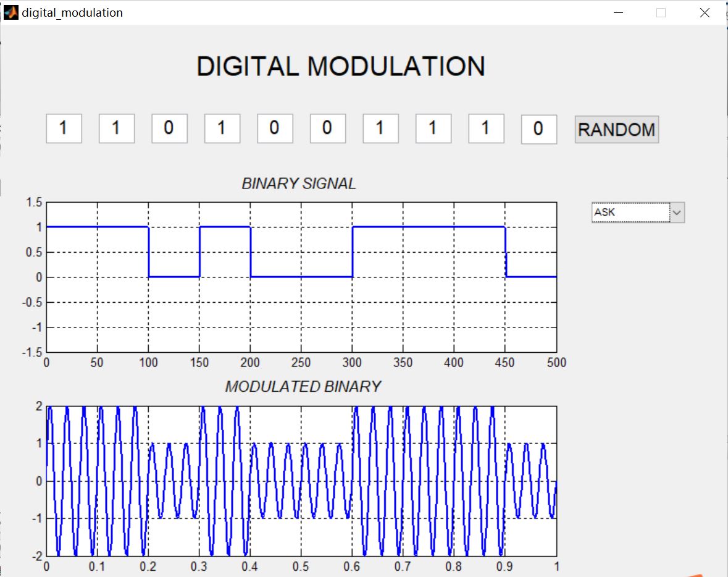The image size is (728, 577).
Task: Click the BINARY SIGNAL plot title
Action: (x=299, y=183)
